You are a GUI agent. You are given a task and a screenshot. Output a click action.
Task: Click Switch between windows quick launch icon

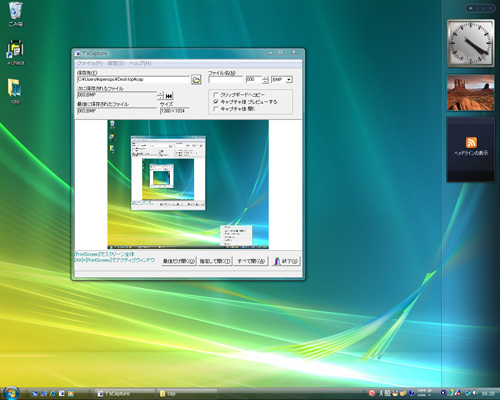click(43, 394)
